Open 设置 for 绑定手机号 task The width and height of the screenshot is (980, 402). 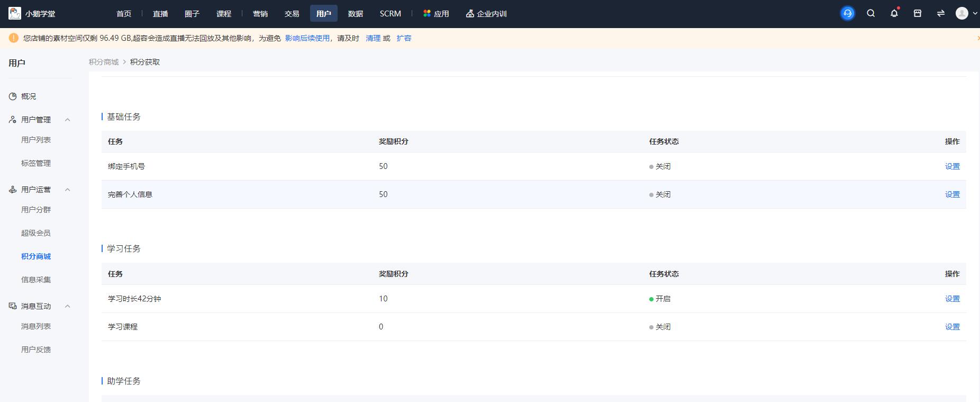952,166
